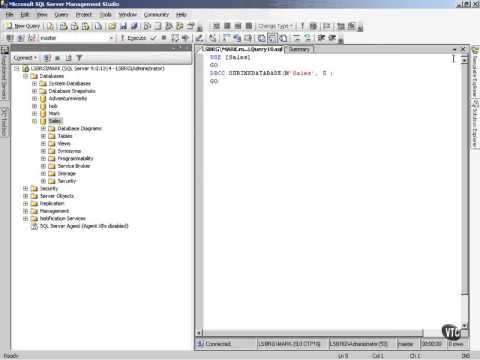Viewport: 480px width, 360px height.
Task: Specify values for template parameters
Action: pos(213,38)
